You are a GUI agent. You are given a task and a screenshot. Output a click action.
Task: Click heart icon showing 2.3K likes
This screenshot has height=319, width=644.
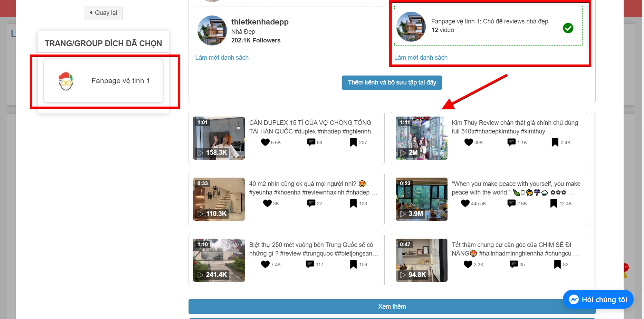pos(468,264)
